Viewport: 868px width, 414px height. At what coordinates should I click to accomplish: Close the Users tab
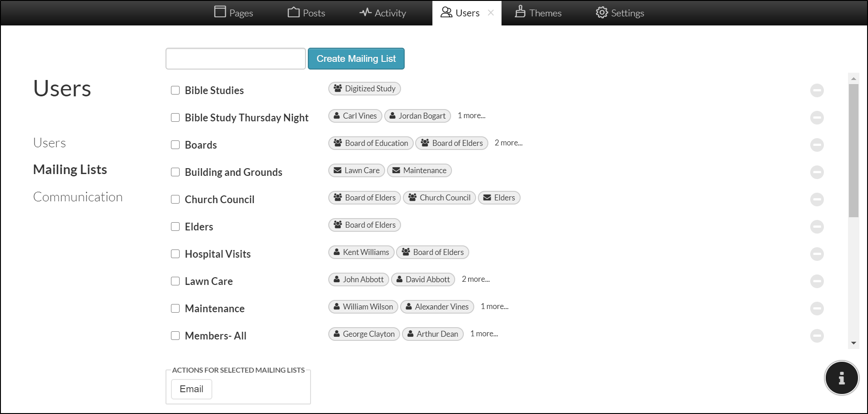(x=491, y=13)
